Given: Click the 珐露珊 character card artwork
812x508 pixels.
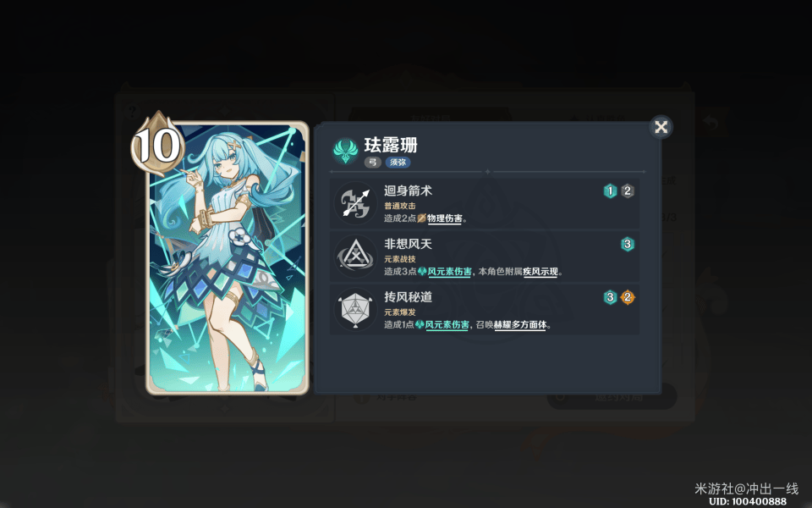Looking at the screenshot, I should pyautogui.click(x=228, y=257).
